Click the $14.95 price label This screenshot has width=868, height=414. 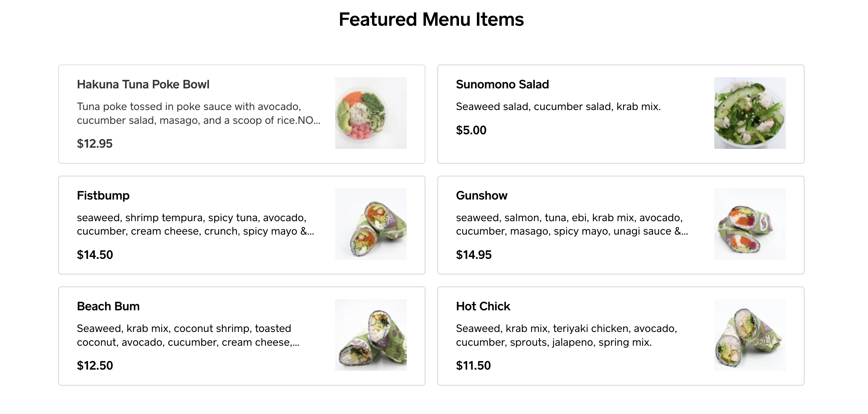pos(474,254)
